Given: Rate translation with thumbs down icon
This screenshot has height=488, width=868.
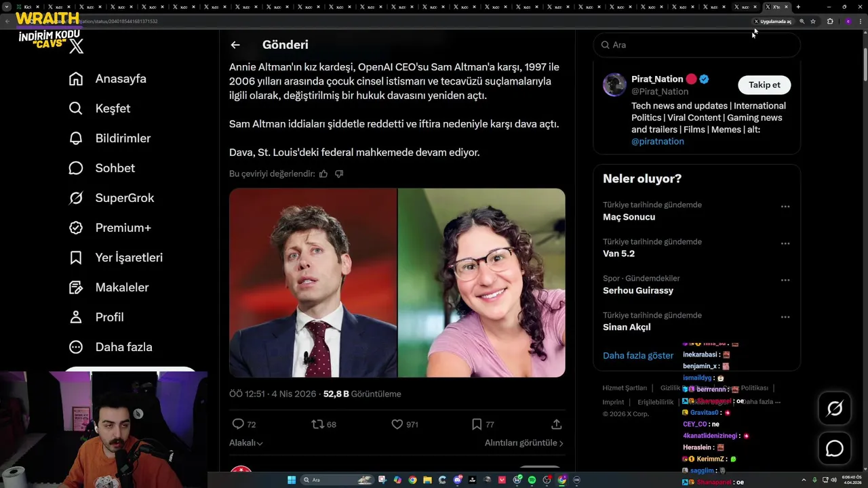Looking at the screenshot, I should point(339,174).
